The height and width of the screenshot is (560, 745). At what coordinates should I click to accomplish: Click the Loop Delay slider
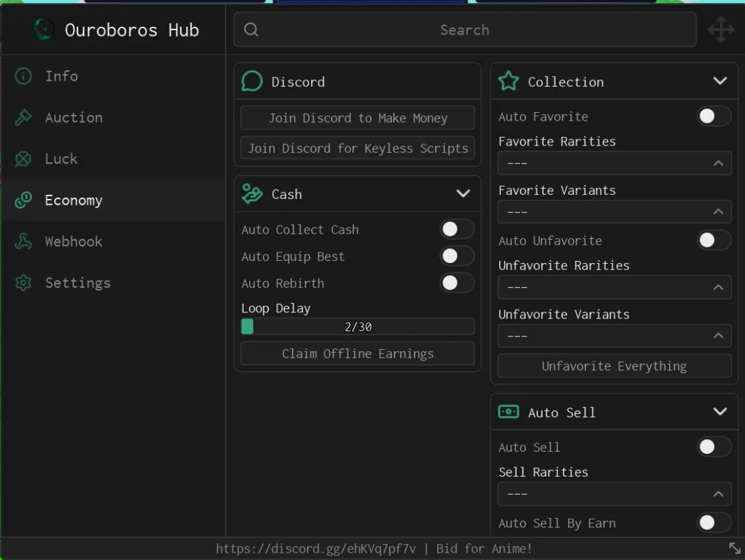pyautogui.click(x=357, y=327)
